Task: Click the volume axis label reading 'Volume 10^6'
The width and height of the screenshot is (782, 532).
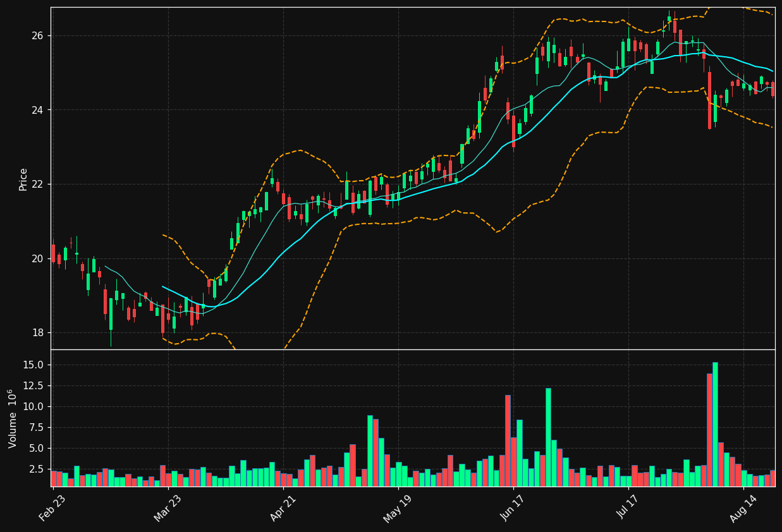Action: pos(13,418)
